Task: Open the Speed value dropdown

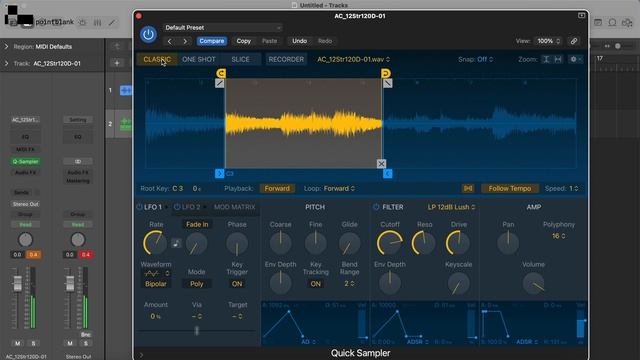Action: 573,188
